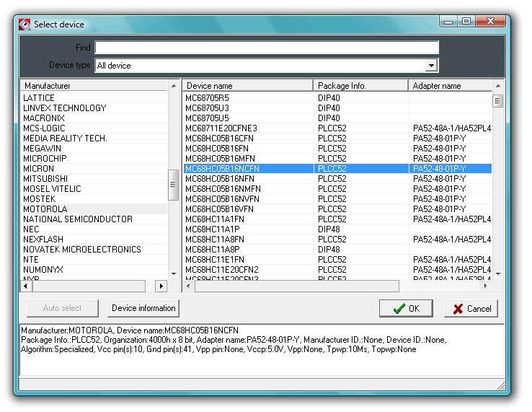Select device MC68HC05B16FN
This screenshot has height=412, width=532.
tap(337, 149)
